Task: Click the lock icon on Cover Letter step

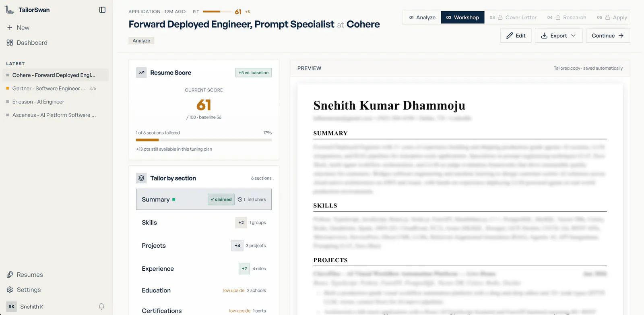Action: 500,17
